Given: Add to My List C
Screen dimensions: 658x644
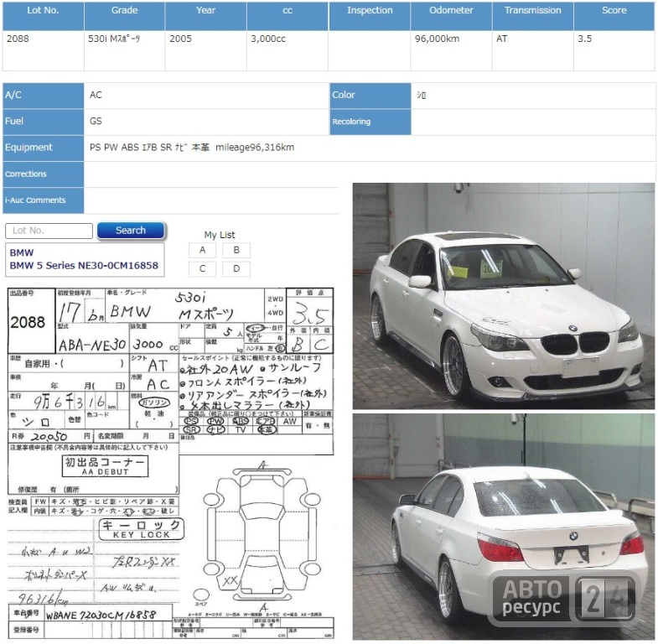Looking at the screenshot, I should click(202, 268).
